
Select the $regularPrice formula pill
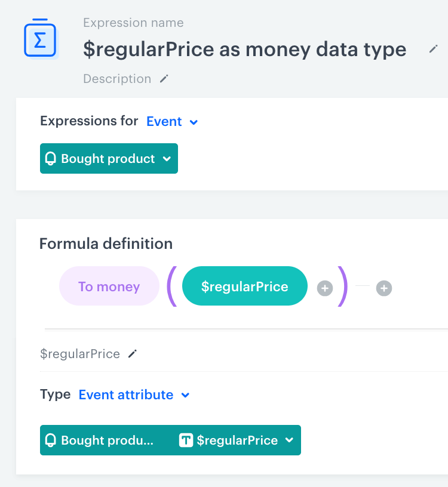[x=244, y=286]
